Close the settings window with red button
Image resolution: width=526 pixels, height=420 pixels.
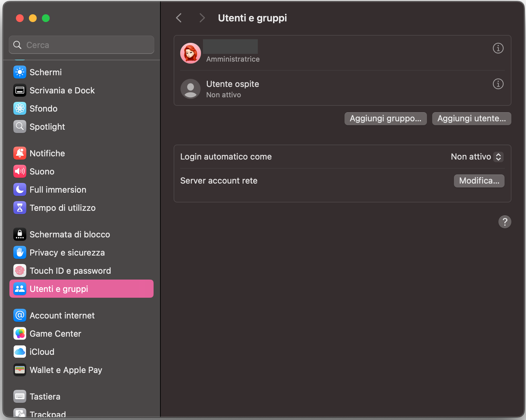[x=20, y=18]
